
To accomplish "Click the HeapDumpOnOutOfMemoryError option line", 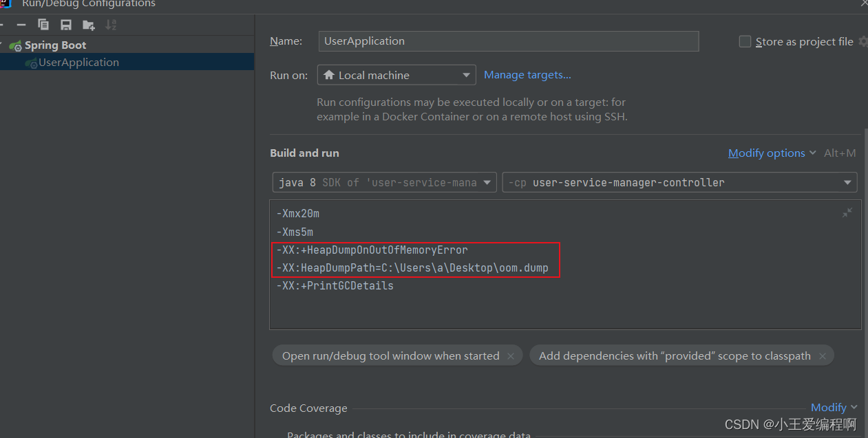I will coord(372,250).
